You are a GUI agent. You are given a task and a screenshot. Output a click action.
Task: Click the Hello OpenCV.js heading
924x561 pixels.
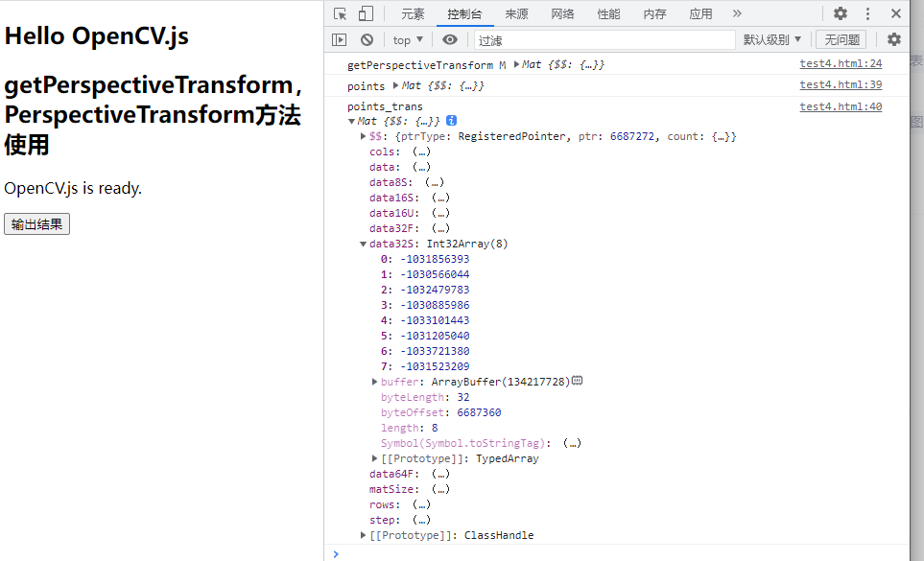coord(97,36)
